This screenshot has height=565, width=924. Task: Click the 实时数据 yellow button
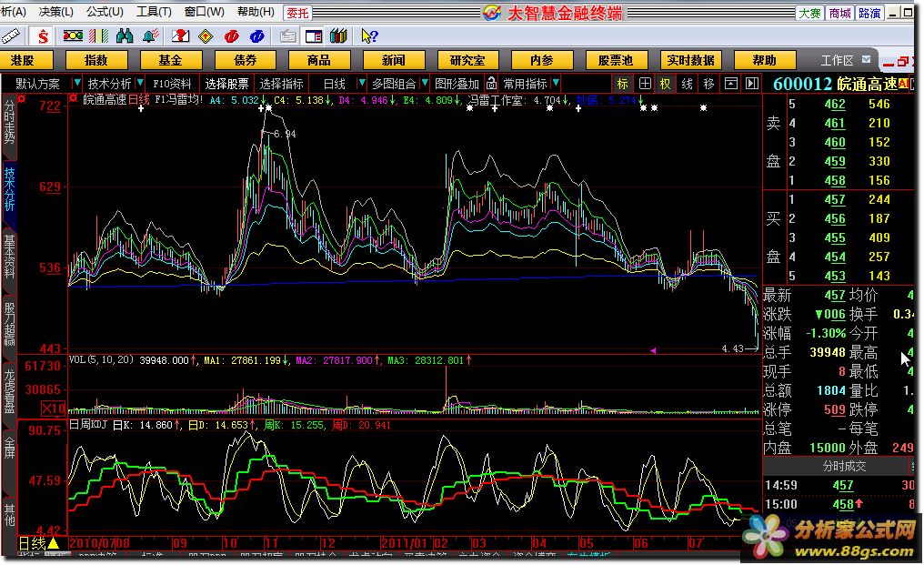[690, 60]
